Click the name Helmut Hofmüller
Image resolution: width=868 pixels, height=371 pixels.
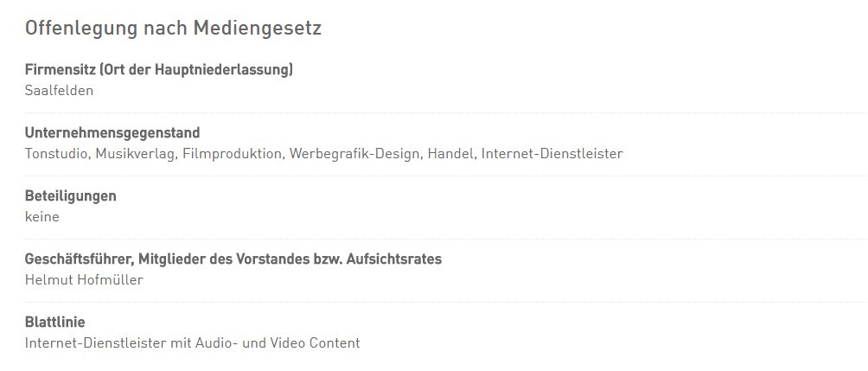[x=84, y=280]
